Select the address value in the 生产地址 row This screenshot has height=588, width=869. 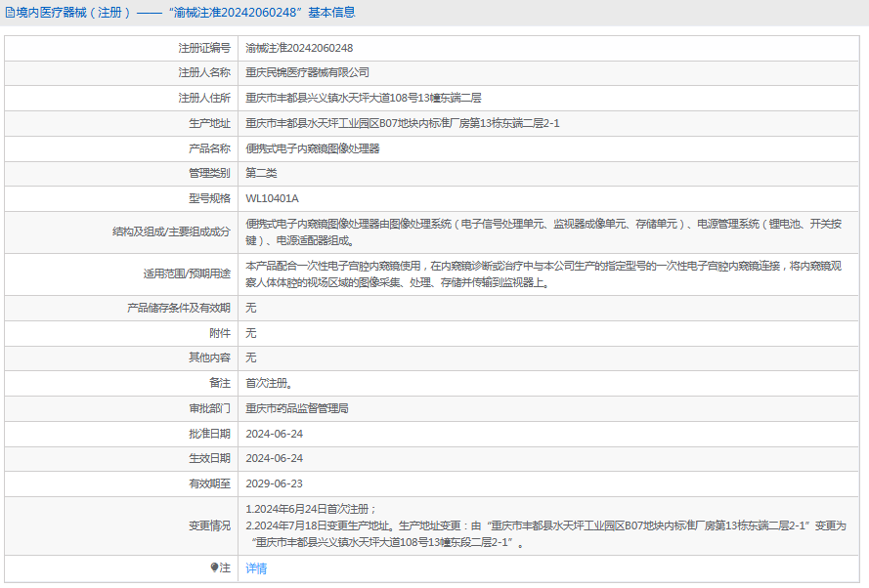[403, 123]
